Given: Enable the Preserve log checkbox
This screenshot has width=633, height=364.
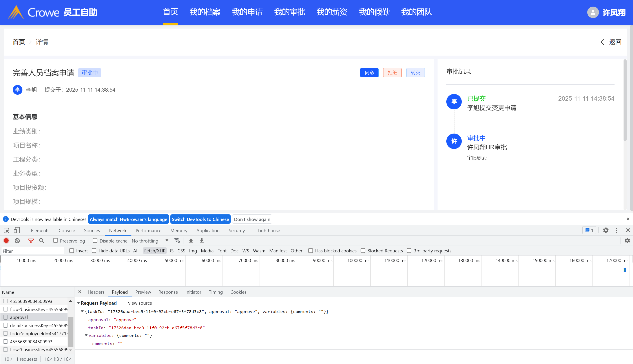Looking at the screenshot, I should pos(56,241).
